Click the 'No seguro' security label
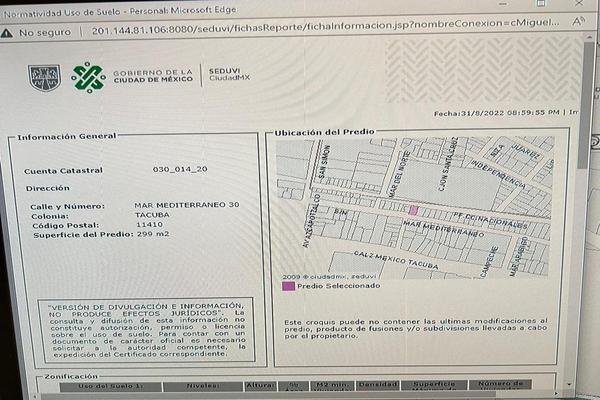Screen dimensions: 600x400 click(43, 33)
